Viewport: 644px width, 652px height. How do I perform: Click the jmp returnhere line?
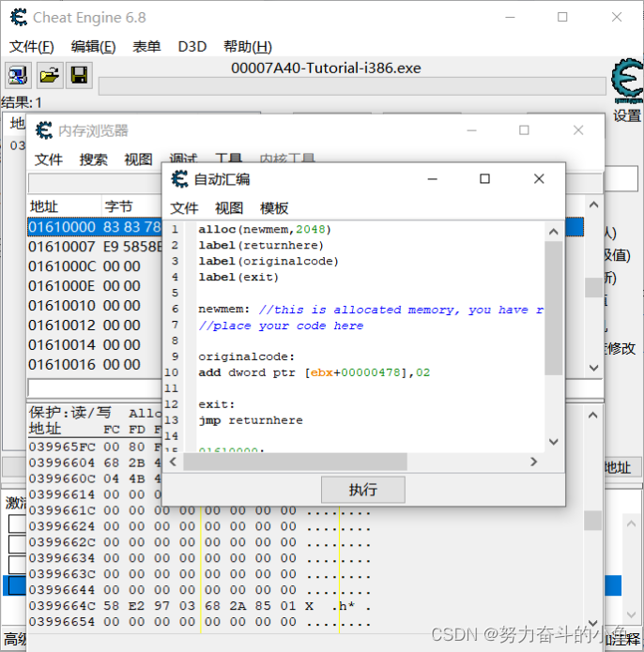tap(251, 420)
